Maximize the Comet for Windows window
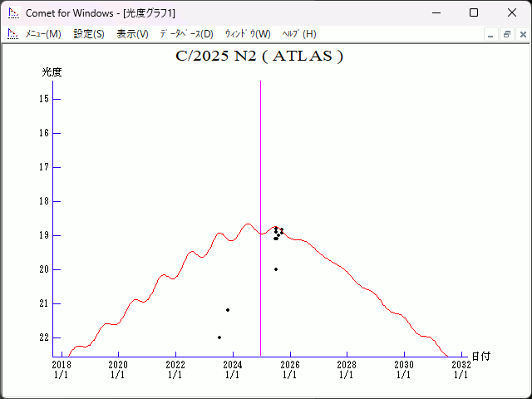Image resolution: width=532 pixels, height=399 pixels. 473,12
